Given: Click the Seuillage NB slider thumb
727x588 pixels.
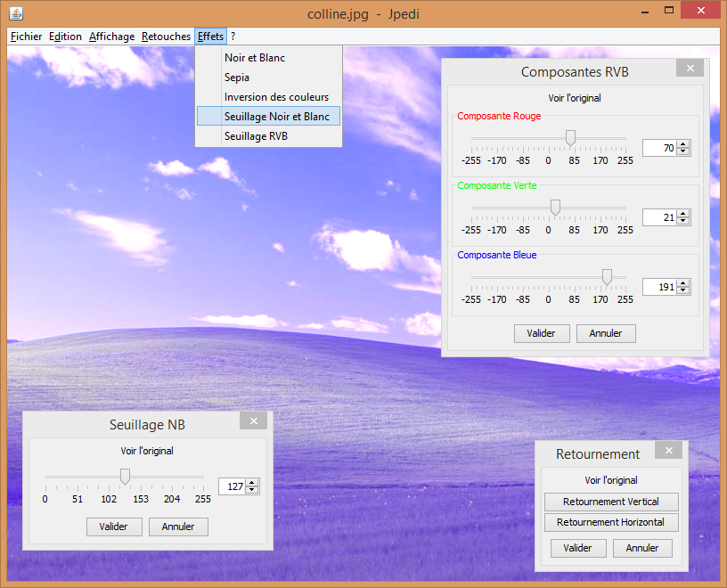Looking at the screenshot, I should click(x=125, y=477).
